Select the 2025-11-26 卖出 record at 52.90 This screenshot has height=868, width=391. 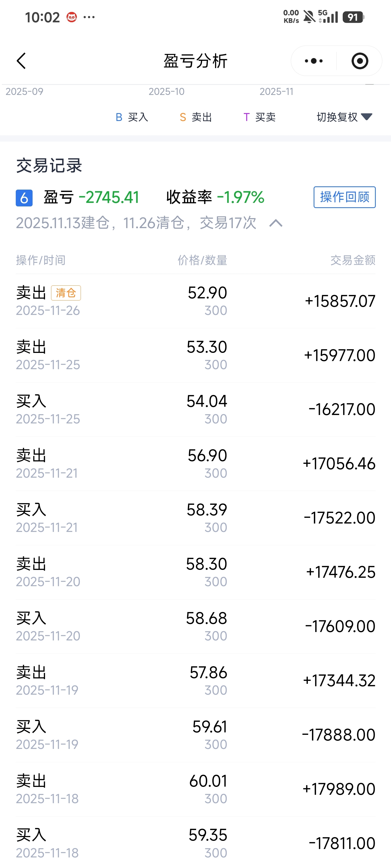pos(196,301)
